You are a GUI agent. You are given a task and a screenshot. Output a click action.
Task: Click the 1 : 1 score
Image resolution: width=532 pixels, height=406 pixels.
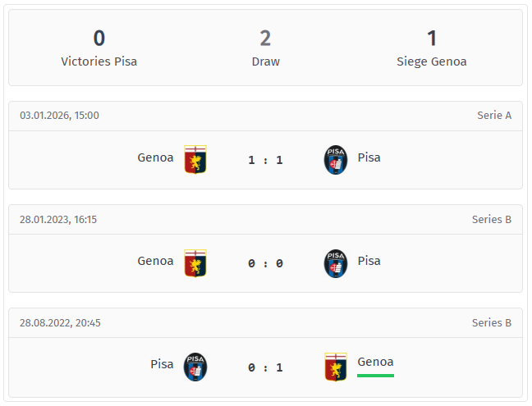265,160
